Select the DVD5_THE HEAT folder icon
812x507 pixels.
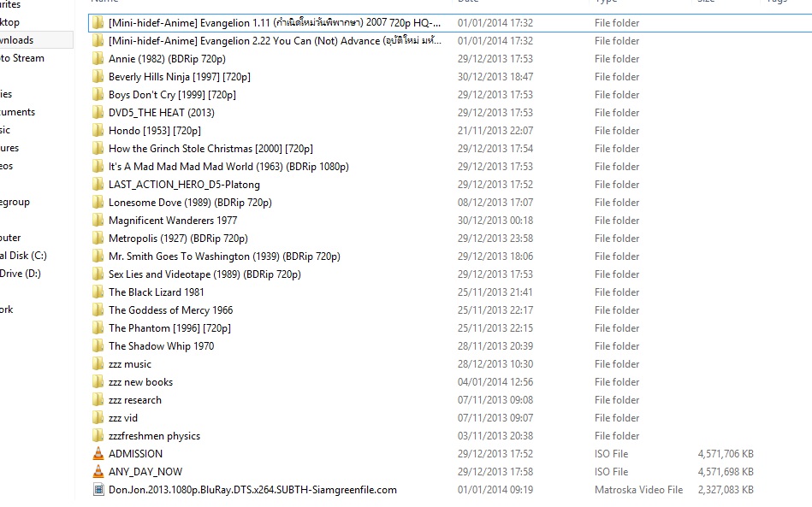98,112
